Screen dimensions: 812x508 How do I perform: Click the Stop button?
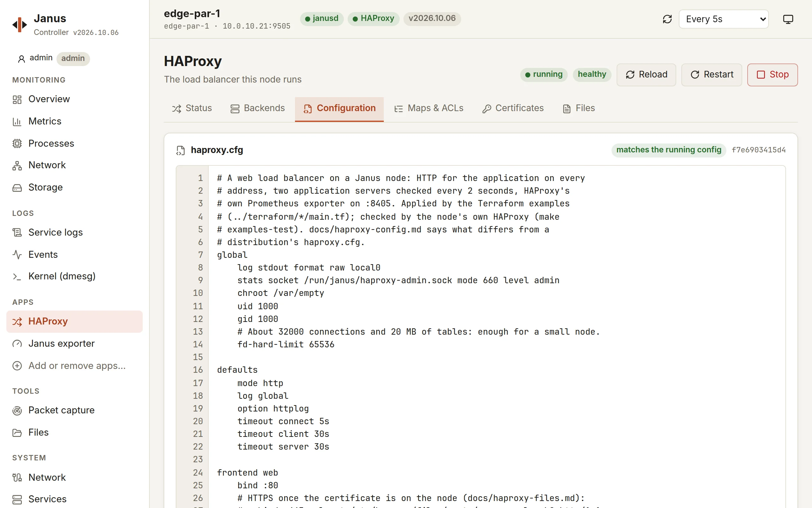(x=772, y=75)
